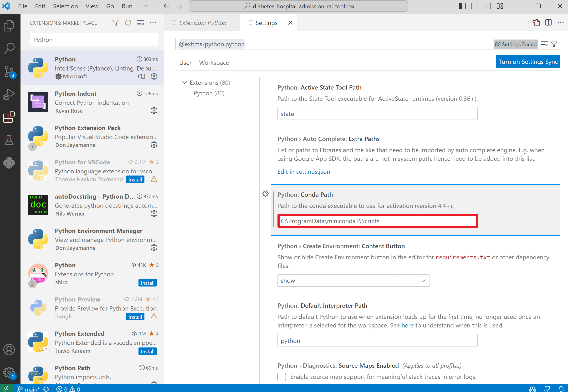Open notifications bell in the status bar
Screen dimensions: 568x392
pyautogui.click(x=561, y=389)
